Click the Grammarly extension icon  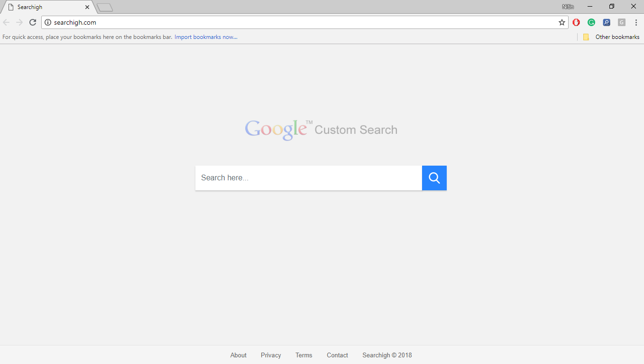point(591,22)
